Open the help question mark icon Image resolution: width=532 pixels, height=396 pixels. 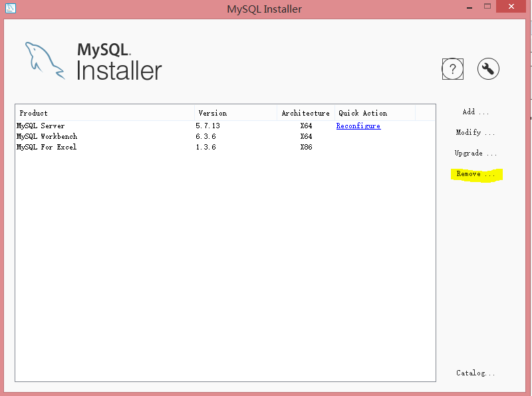[453, 69]
